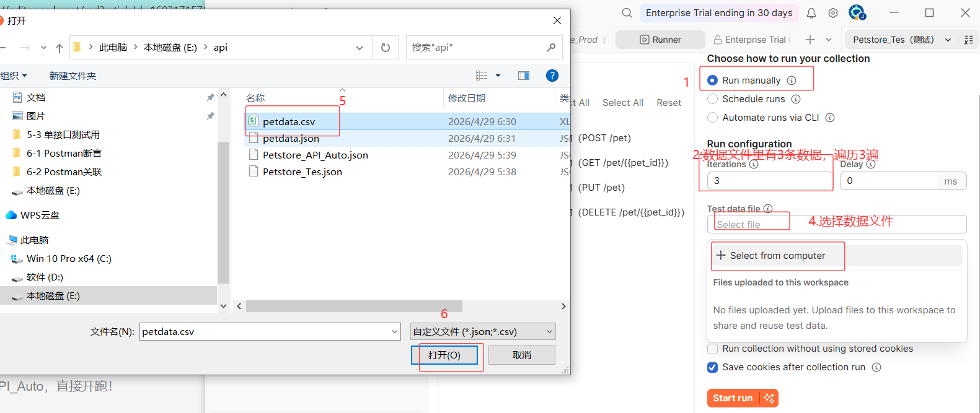Open the environment quick look icon
The image size is (980, 413).
[x=969, y=40]
